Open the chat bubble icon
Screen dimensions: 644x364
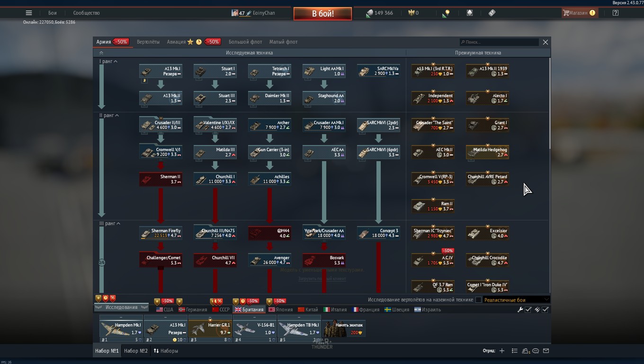536,351
